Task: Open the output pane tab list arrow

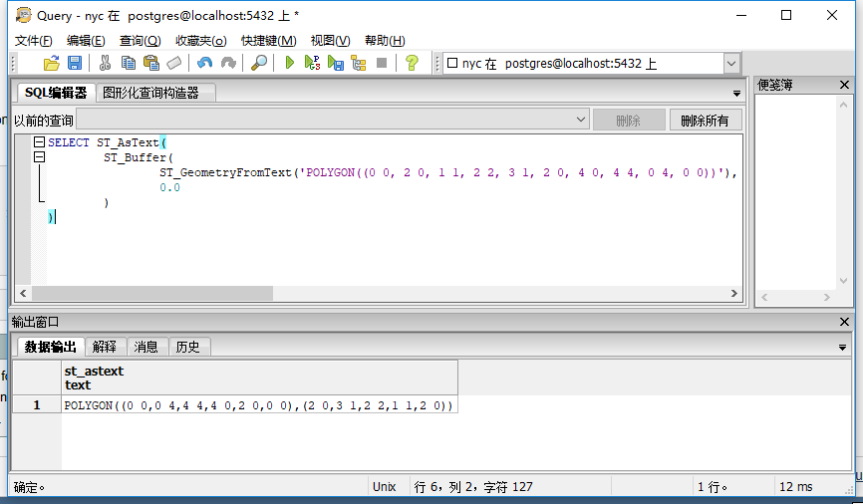Action: click(x=842, y=348)
